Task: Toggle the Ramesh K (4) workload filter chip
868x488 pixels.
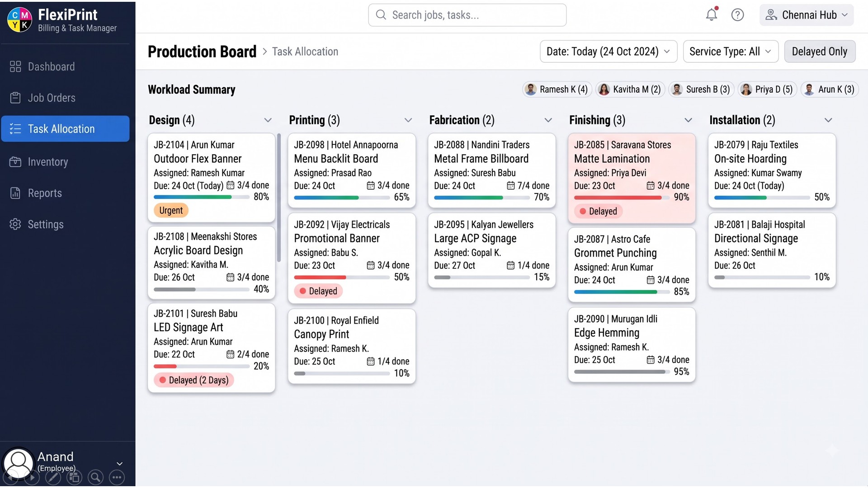Action: click(x=557, y=89)
